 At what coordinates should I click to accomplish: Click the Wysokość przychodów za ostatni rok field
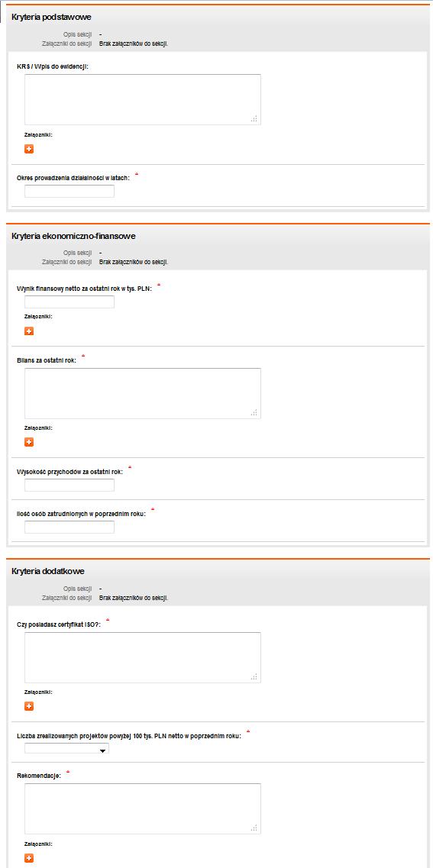point(69,485)
